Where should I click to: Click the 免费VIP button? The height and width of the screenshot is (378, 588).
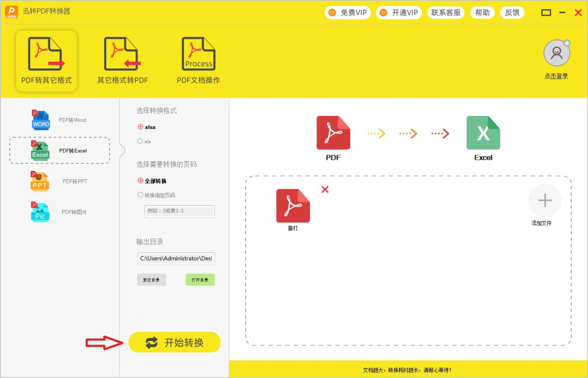pyautogui.click(x=348, y=13)
